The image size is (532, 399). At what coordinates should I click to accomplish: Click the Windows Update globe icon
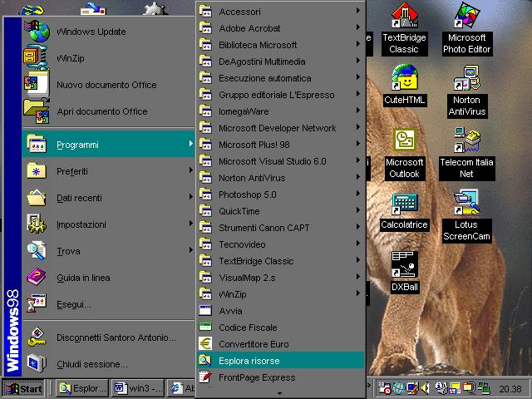point(37,32)
